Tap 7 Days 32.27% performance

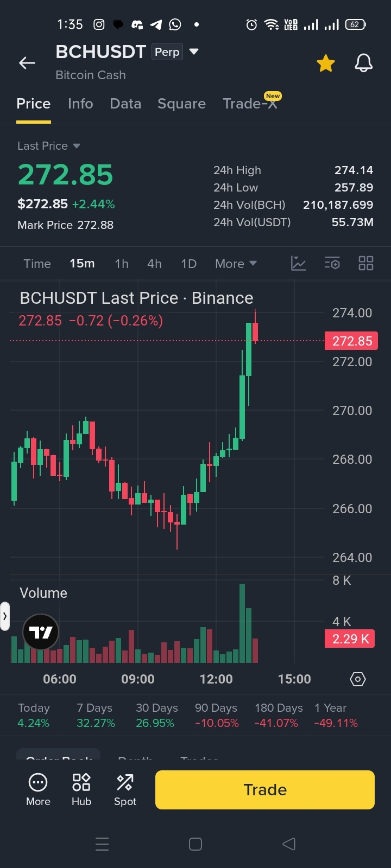(x=96, y=716)
